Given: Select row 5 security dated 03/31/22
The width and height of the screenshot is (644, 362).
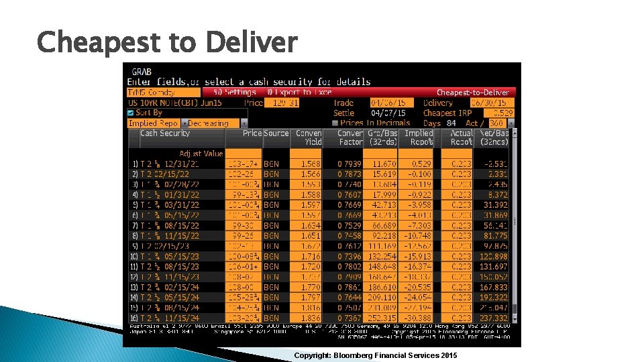Looking at the screenshot, I should click(x=170, y=205).
